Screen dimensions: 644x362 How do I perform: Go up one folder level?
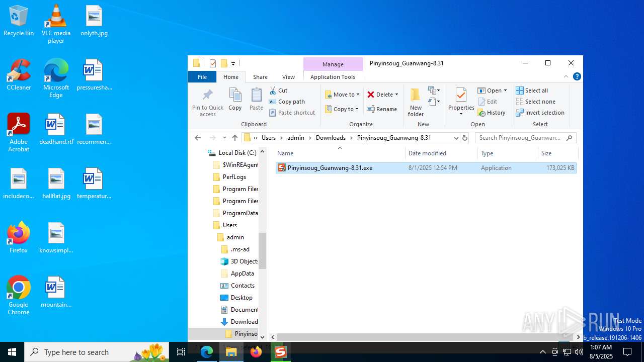tap(235, 138)
